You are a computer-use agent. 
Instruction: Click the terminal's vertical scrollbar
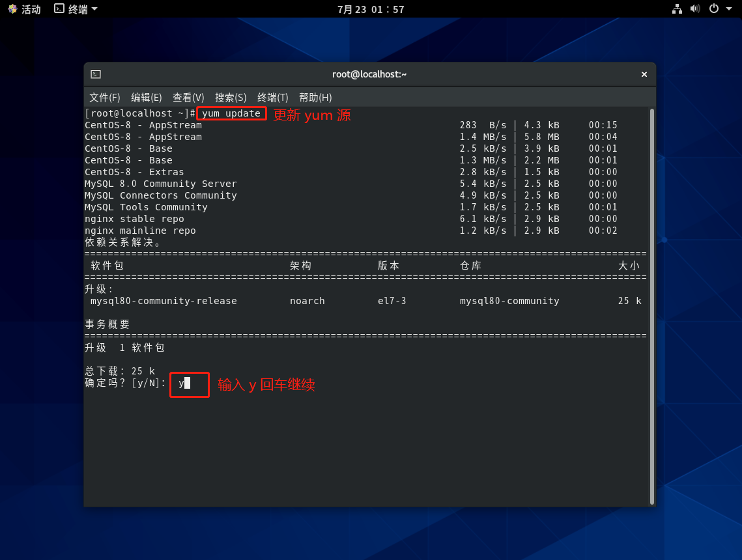point(651,306)
